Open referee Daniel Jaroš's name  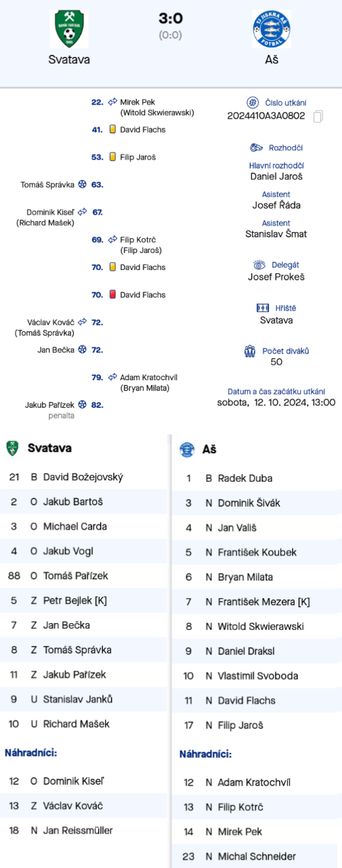tap(276, 177)
